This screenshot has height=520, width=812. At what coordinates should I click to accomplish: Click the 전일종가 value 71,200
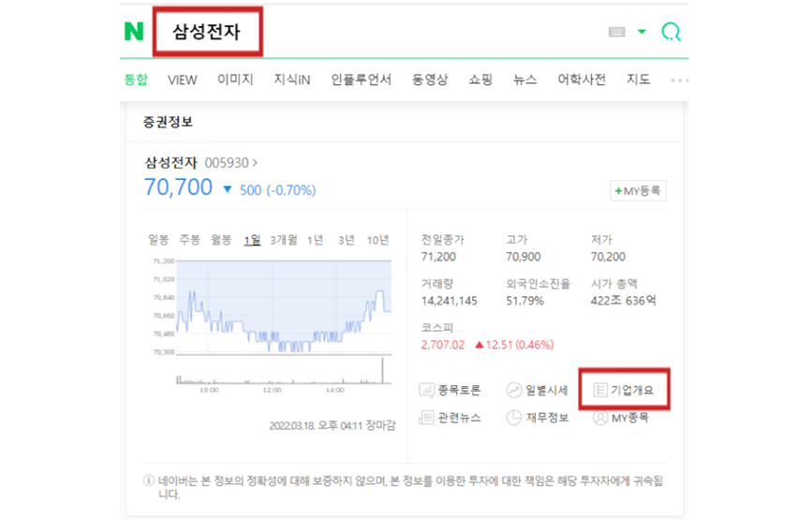click(438, 257)
